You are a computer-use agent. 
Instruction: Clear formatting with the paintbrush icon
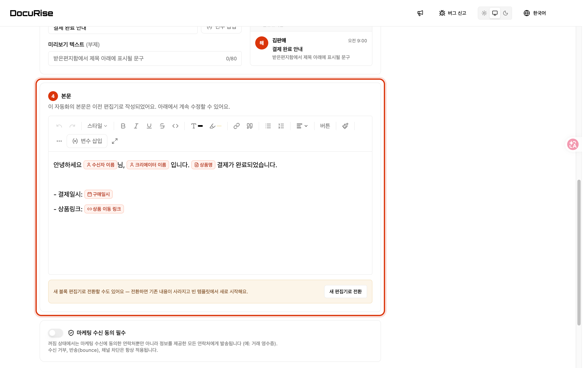pos(345,126)
